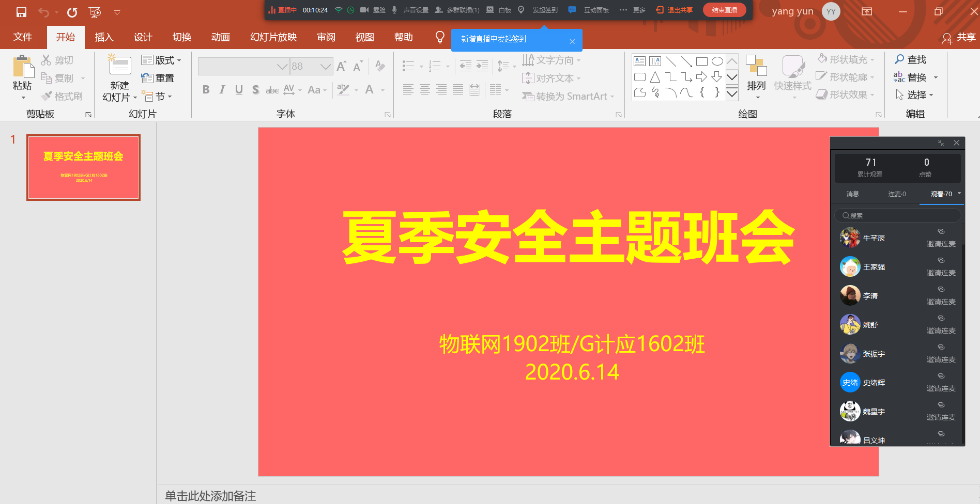Toggle italic formatting
980x504 pixels.
click(222, 89)
